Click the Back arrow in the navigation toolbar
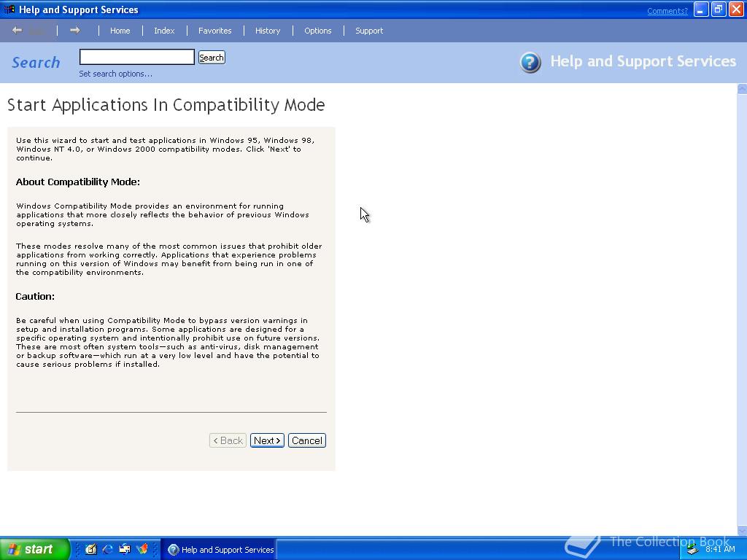Screen dimensions: 747x560 (18, 31)
